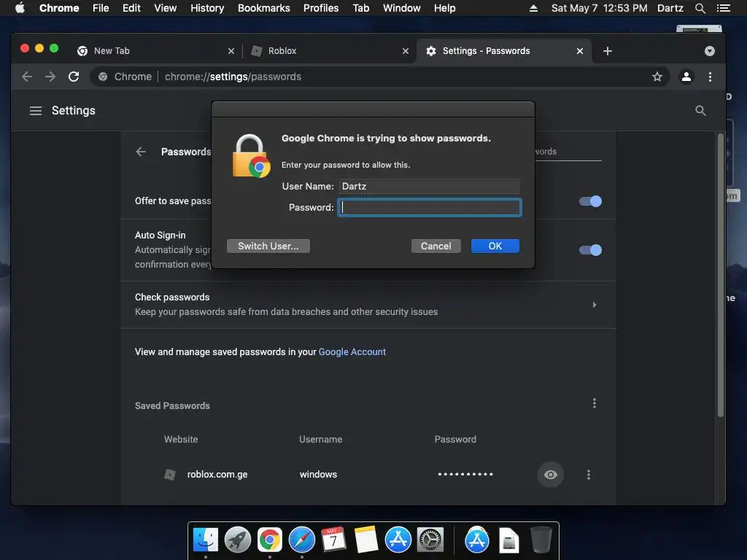Image resolution: width=747 pixels, height=560 pixels.
Task: Open Saved Passwords more options menu
Action: [594, 403]
